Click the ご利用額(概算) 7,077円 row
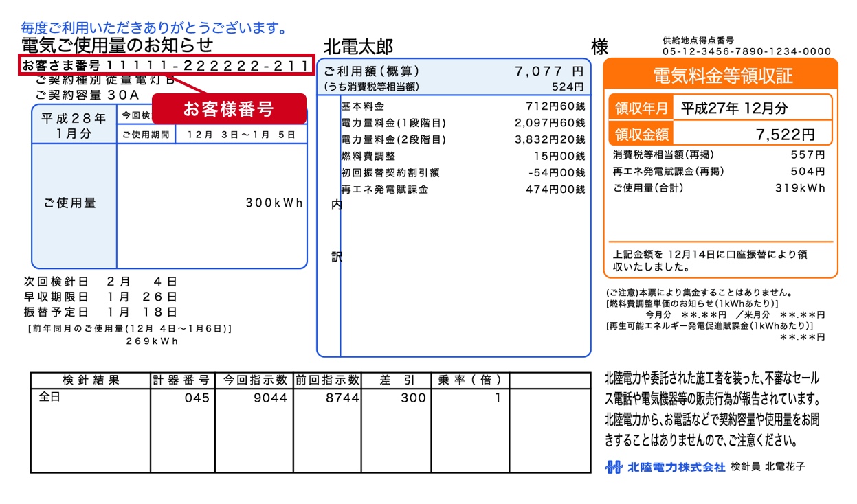This screenshot has width=857, height=504. click(x=454, y=71)
